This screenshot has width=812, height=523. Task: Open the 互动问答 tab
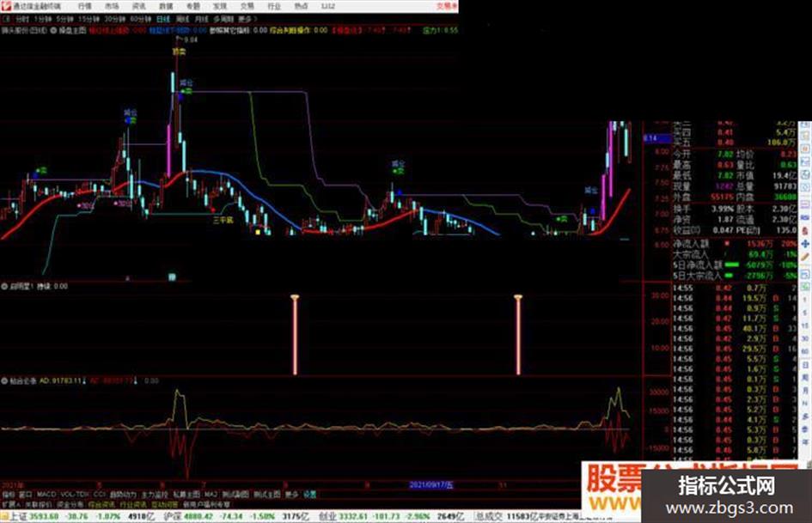(x=164, y=504)
